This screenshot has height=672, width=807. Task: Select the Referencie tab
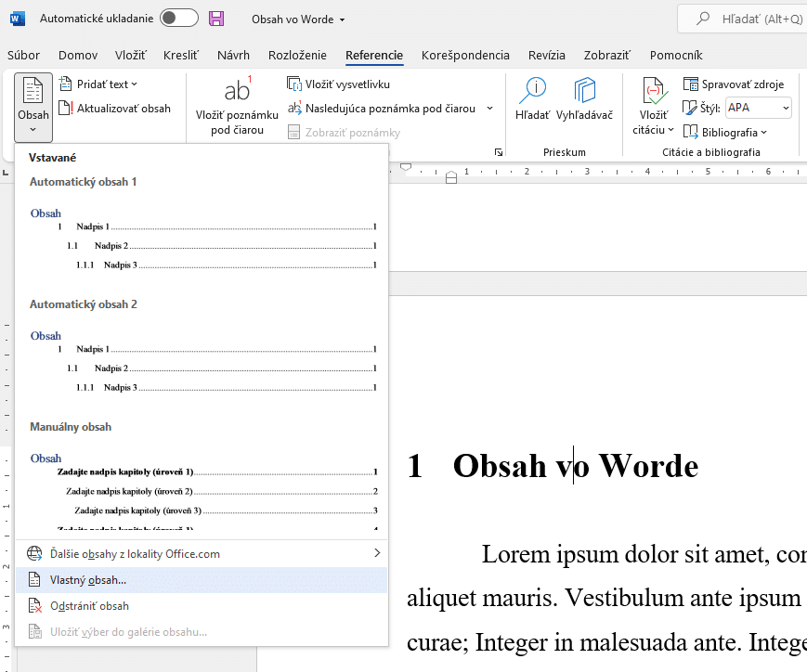coord(374,55)
